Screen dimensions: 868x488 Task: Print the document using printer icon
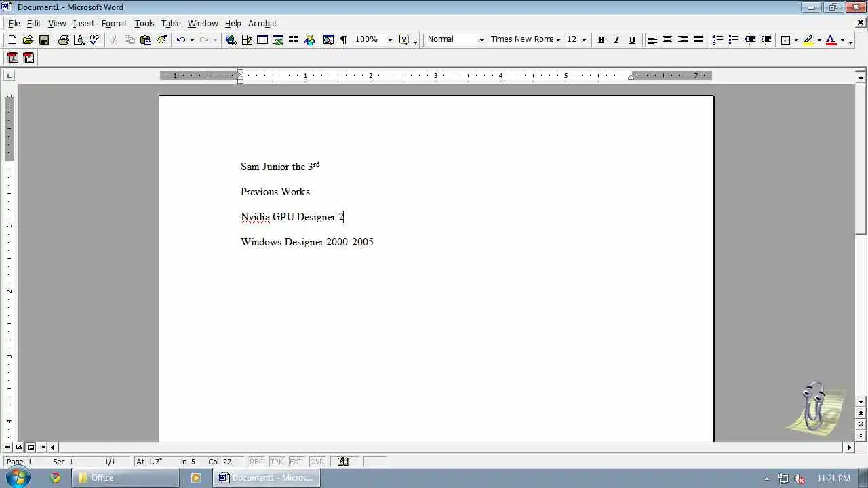64,40
